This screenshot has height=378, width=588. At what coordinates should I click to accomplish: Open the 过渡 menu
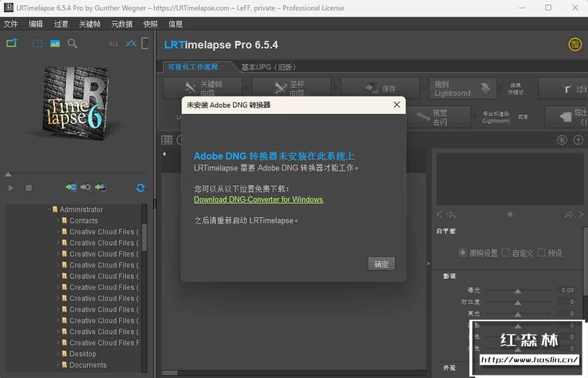(61, 24)
